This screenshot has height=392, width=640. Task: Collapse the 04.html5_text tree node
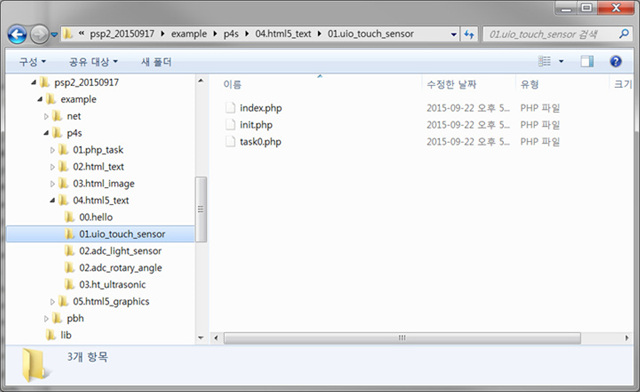52,200
